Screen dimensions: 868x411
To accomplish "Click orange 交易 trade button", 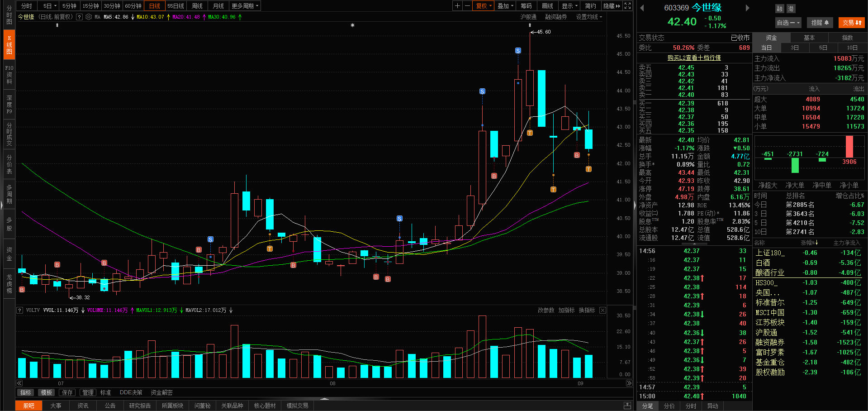I will 852,23.
